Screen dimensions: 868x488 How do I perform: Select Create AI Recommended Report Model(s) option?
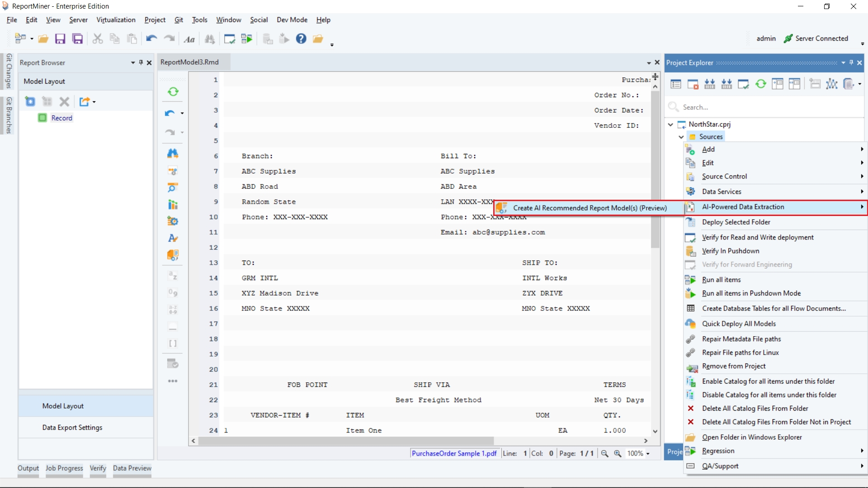click(590, 208)
